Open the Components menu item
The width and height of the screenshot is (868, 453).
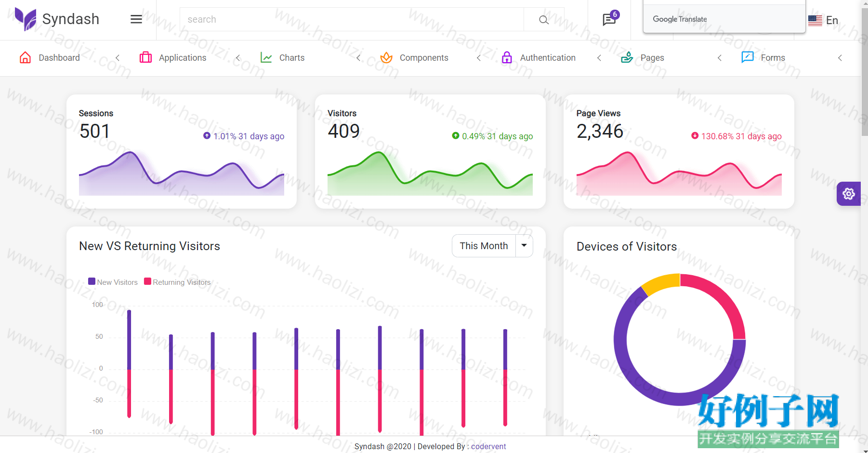[x=415, y=58]
